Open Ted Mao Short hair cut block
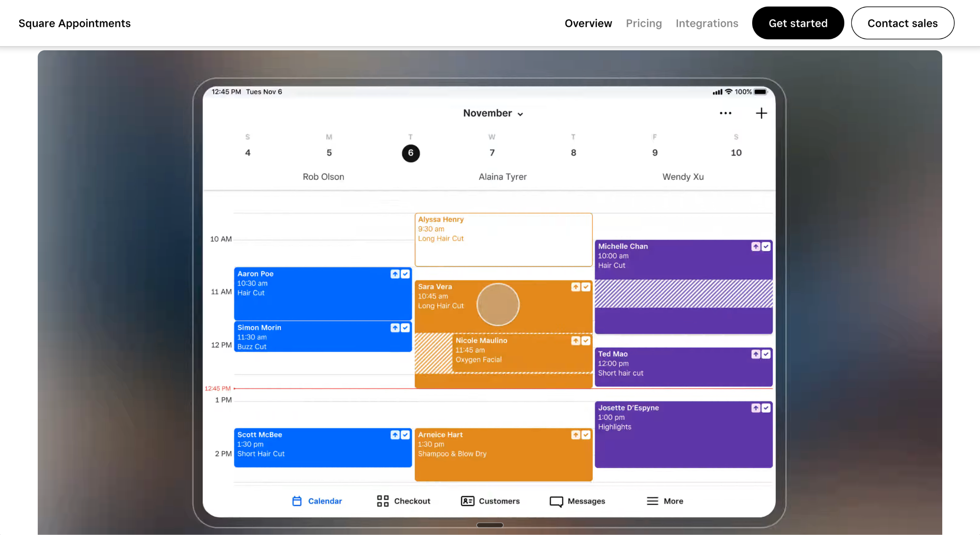This screenshot has width=980, height=535. (x=683, y=367)
